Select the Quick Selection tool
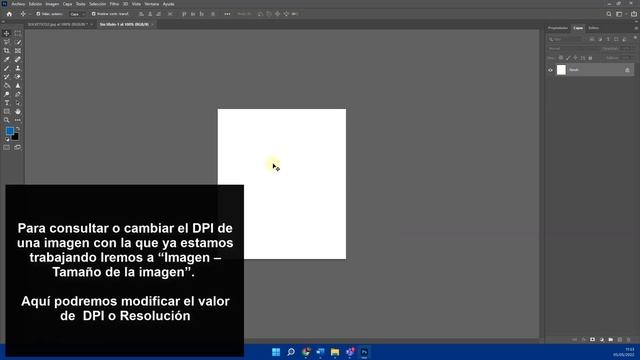 (18, 42)
